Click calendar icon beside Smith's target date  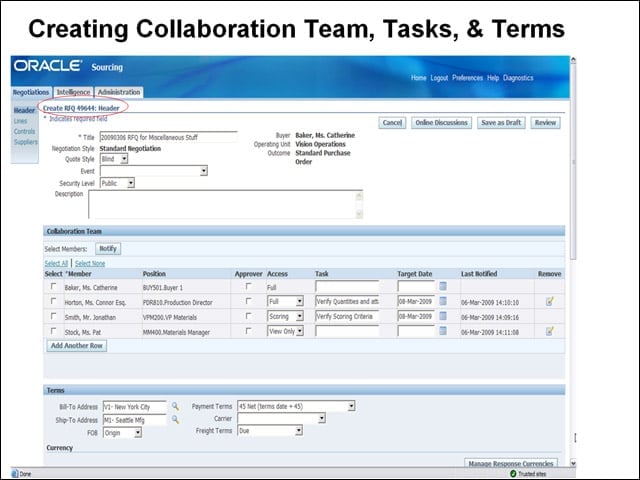(443, 316)
